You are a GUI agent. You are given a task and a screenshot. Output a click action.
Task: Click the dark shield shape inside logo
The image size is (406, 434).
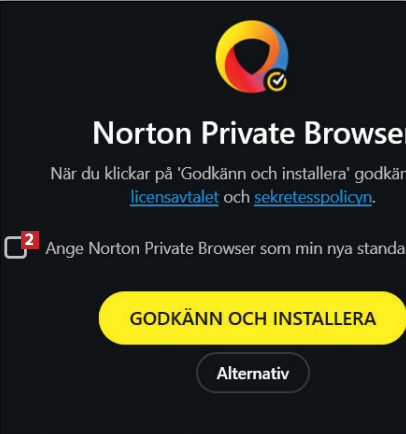coord(252,55)
